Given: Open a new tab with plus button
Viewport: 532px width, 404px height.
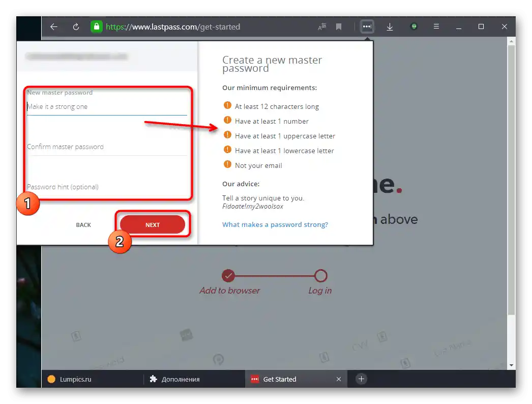Looking at the screenshot, I should coord(361,379).
